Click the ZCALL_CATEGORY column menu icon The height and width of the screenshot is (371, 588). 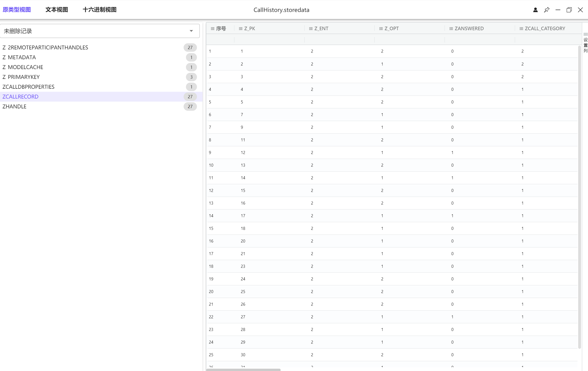coord(521,29)
